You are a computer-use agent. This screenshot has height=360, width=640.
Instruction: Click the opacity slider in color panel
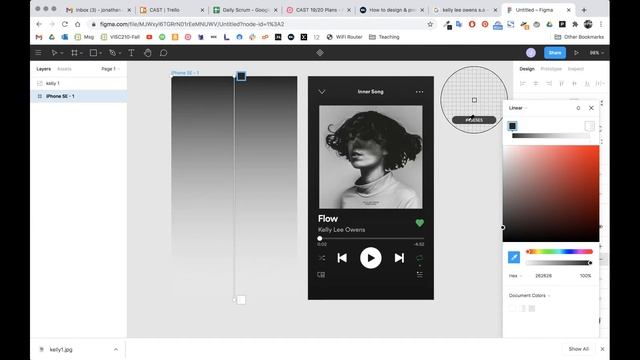(559, 263)
